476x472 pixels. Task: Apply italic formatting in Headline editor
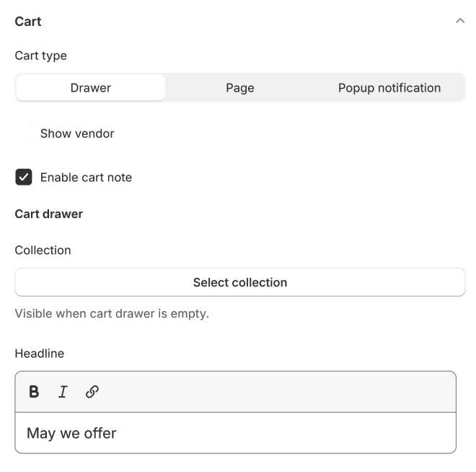click(x=63, y=392)
